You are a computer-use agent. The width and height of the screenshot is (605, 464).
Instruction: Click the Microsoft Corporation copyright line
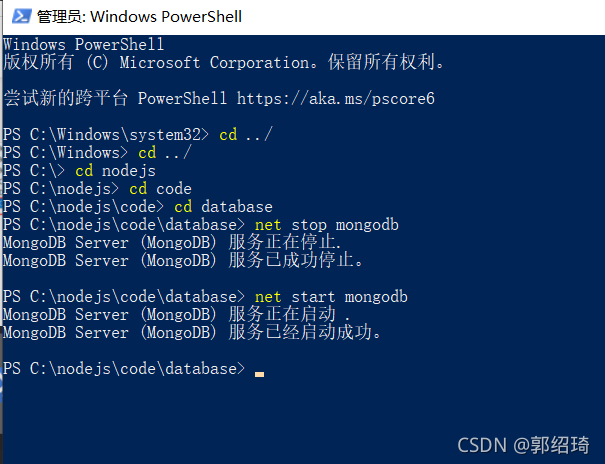225,63
